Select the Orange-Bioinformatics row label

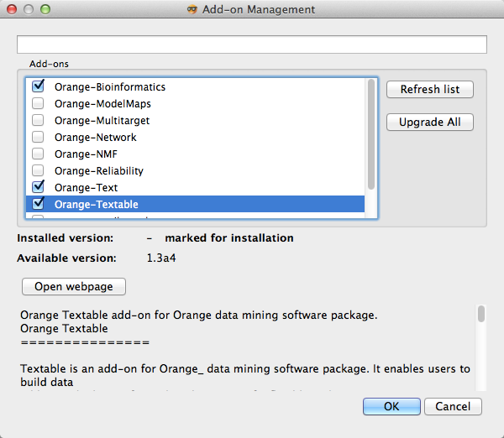[110, 87]
